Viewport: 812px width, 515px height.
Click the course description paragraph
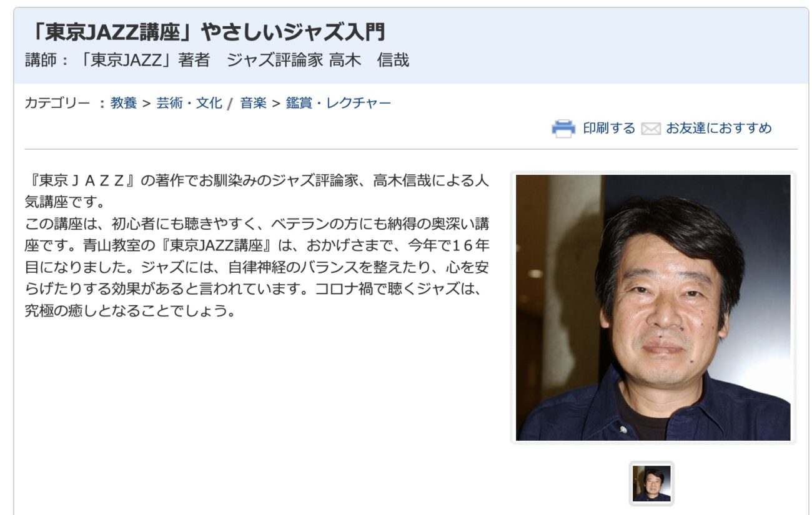pos(257,245)
